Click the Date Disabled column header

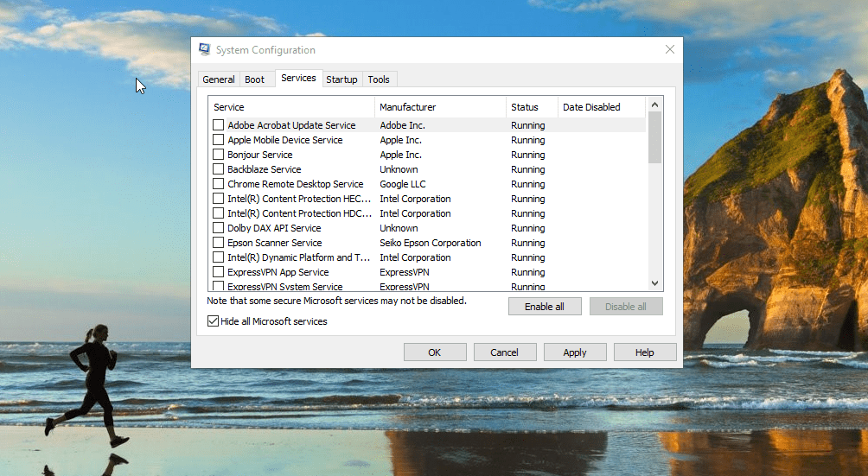click(x=602, y=107)
